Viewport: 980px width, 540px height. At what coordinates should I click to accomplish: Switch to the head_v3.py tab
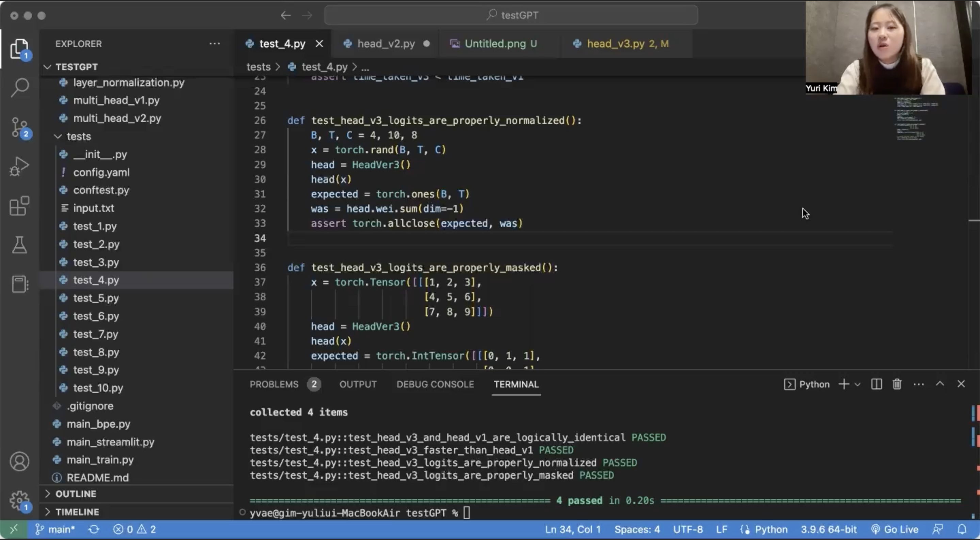coord(626,44)
